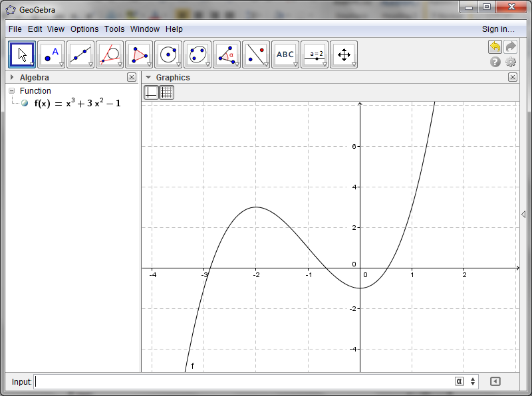
Task: Open the Tools menu
Action: 114,29
